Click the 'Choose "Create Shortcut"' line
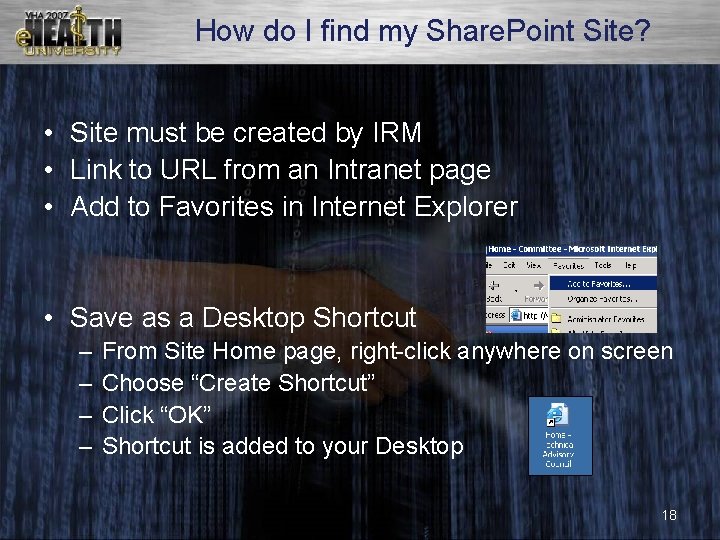 pos(238,383)
